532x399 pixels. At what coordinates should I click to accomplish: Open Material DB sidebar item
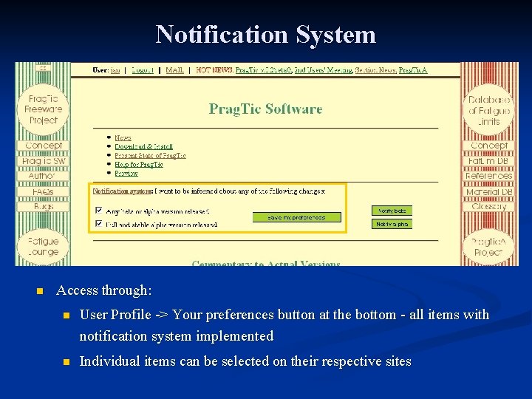click(x=488, y=191)
